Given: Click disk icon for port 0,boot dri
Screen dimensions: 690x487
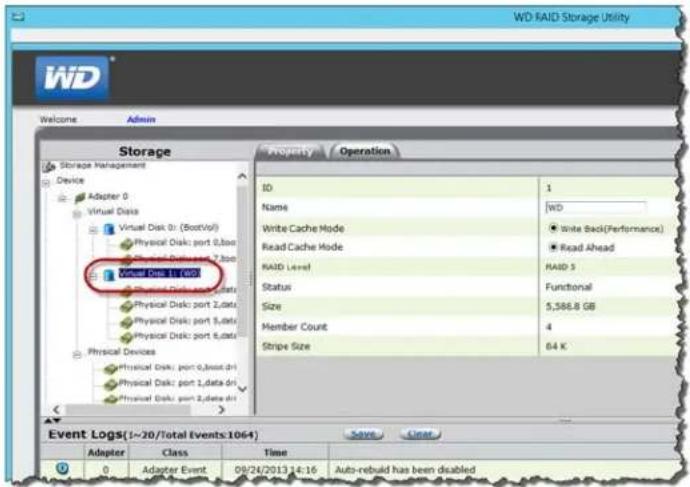Looking at the screenshot, I should click(x=111, y=368).
